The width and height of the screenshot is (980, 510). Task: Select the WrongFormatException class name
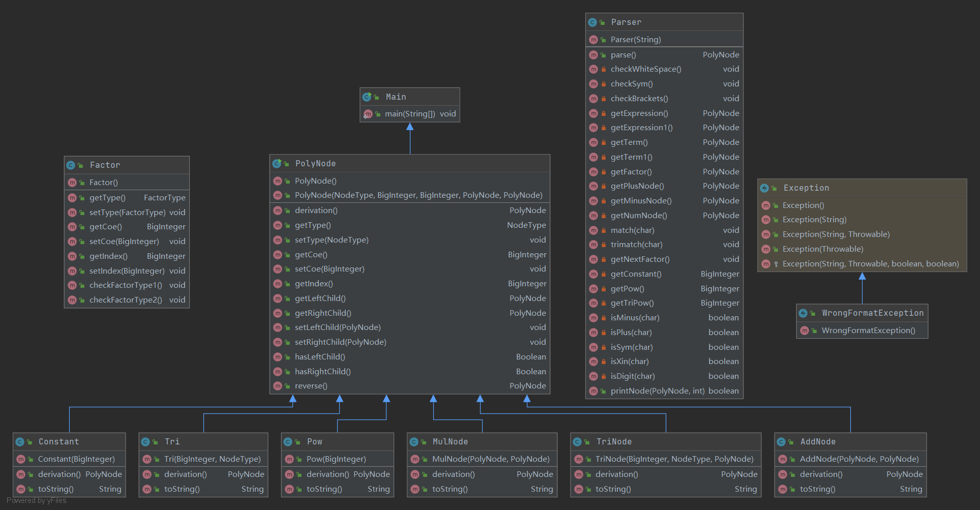click(873, 313)
